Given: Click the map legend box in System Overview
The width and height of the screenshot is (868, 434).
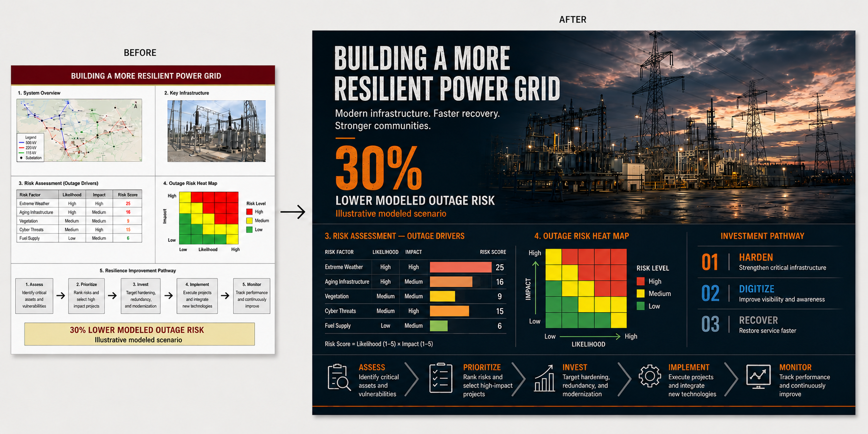Looking at the screenshot, I should [x=30, y=147].
